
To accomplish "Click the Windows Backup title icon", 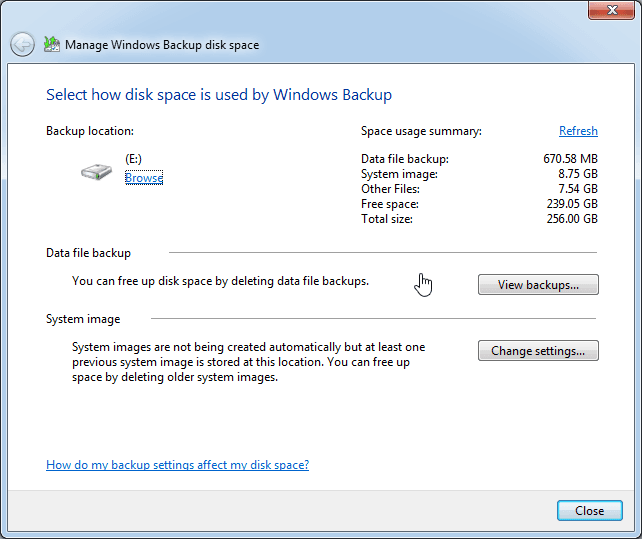I will click(x=52, y=44).
